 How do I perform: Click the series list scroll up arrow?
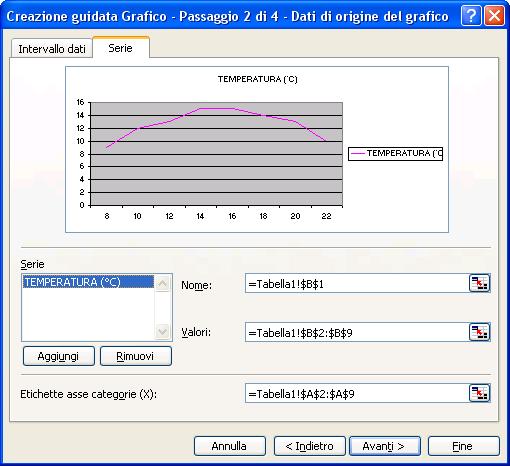[x=162, y=284]
